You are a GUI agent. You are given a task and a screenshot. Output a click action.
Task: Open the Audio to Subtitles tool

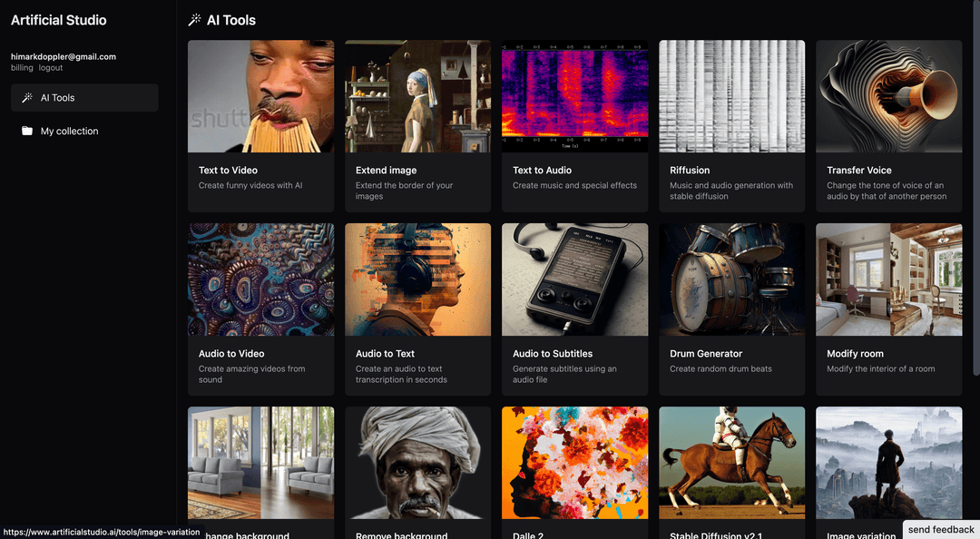pos(574,309)
